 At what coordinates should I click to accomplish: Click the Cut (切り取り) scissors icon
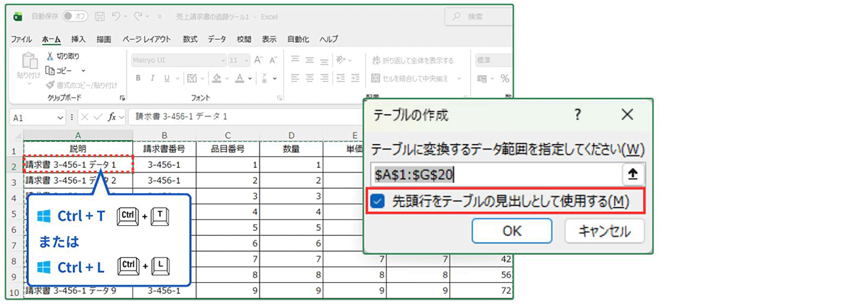click(x=50, y=56)
